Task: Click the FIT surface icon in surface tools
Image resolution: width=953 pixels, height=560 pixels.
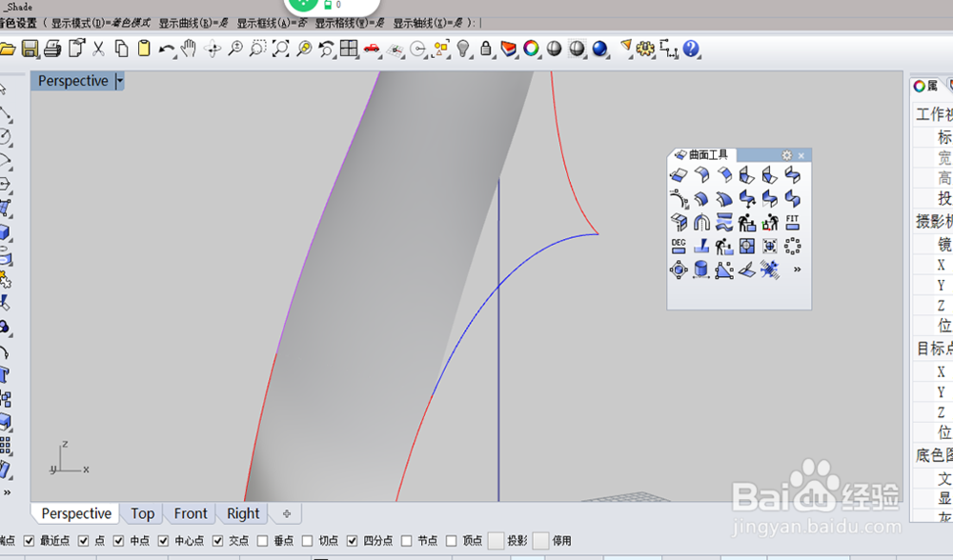Action: pos(792,222)
